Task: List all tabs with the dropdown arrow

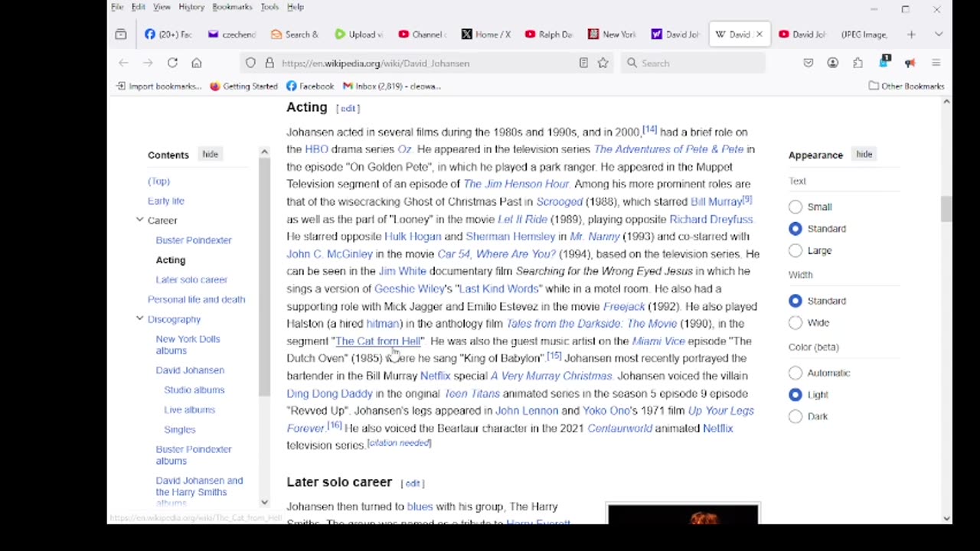Action: click(938, 34)
